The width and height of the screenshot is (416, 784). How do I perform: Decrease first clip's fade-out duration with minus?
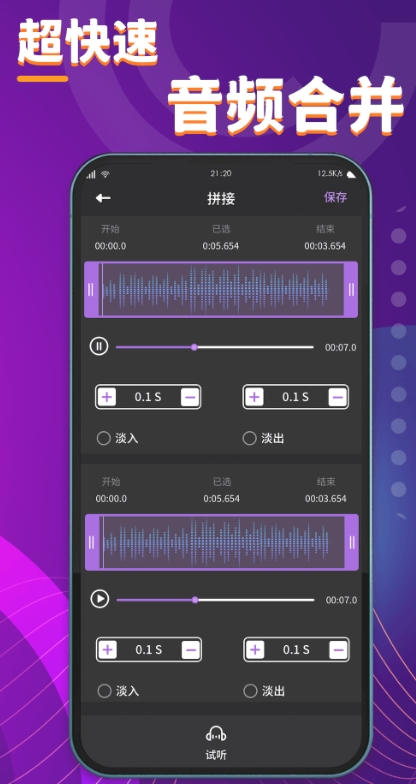[338, 398]
